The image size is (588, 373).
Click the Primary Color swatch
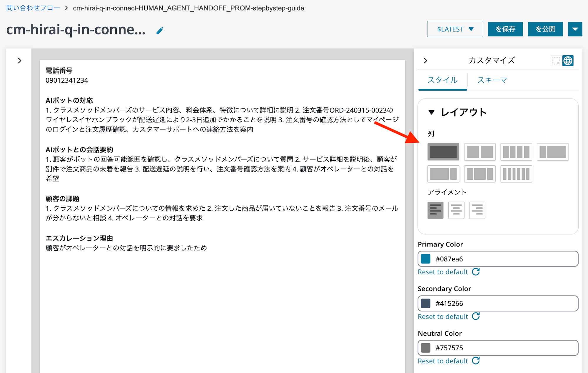click(x=425, y=259)
